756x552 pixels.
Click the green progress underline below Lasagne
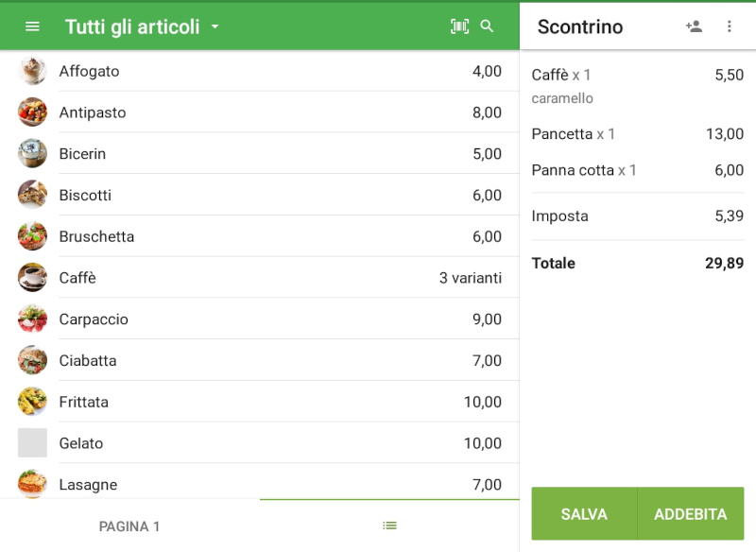tap(387, 496)
